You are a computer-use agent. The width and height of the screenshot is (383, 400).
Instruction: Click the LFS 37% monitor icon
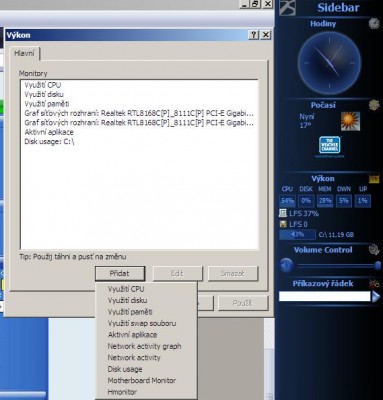click(x=283, y=213)
